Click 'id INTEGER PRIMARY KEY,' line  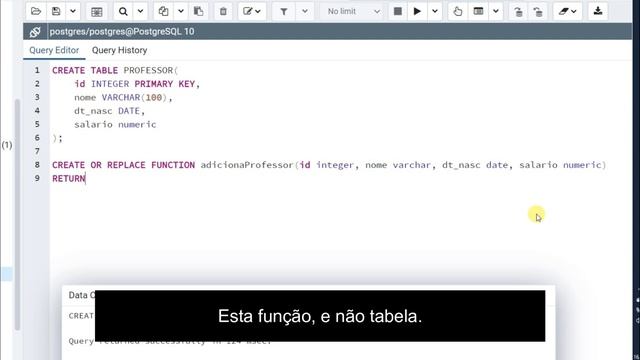[137, 84]
